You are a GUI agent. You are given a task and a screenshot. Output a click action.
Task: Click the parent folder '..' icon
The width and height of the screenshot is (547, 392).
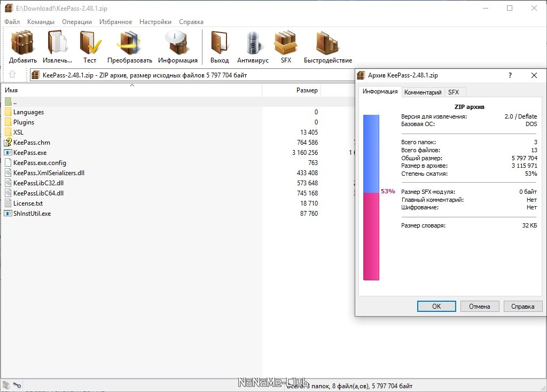click(9, 102)
